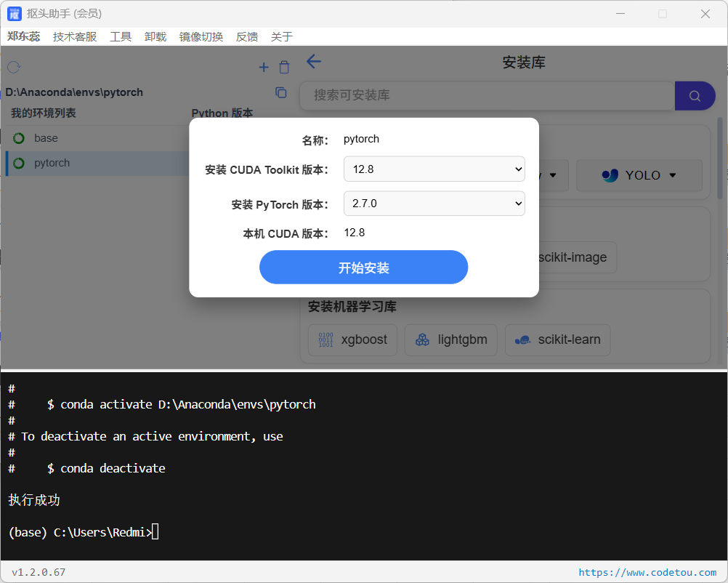The width and height of the screenshot is (728, 583).
Task: Open the 郑东蕊 user menu
Action: click(24, 36)
